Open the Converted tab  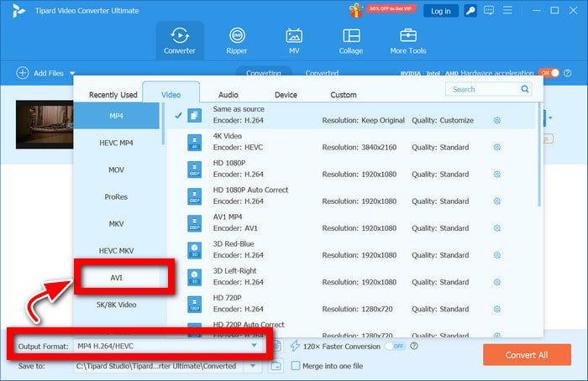coord(322,72)
